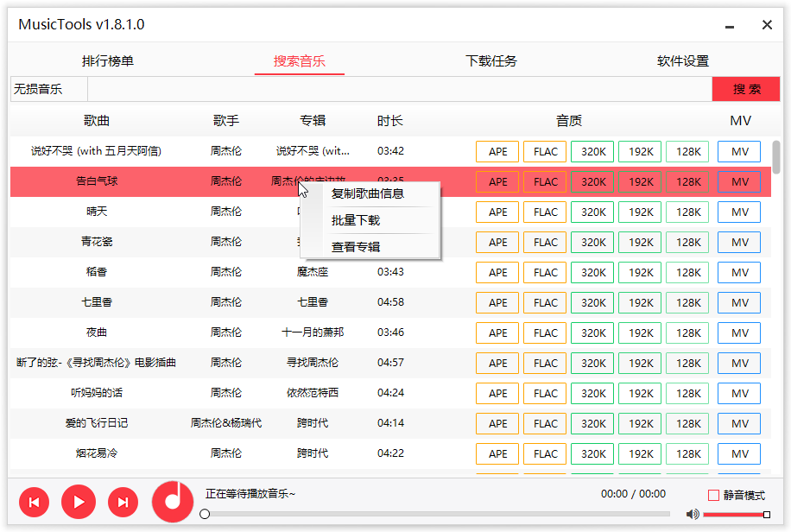Select 192K quality for 夜曲
Image resolution: width=791 pixels, height=532 pixels.
640,332
